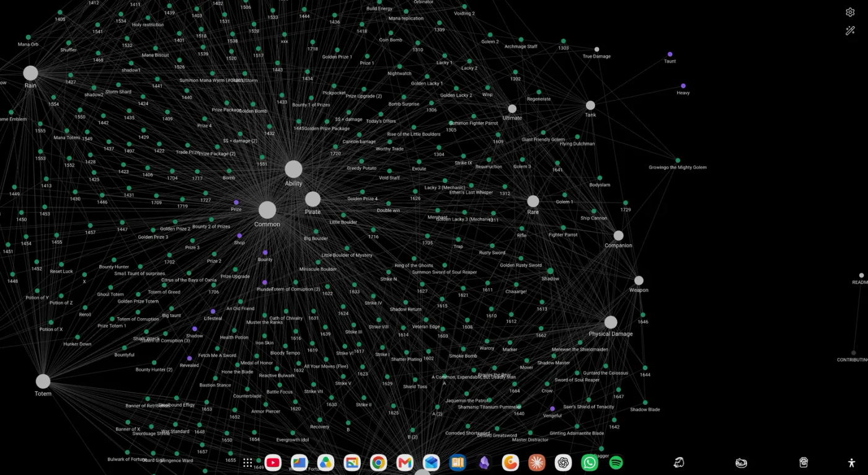868x475 pixels.
Task: Click the purple Lifesteal node
Action: [x=213, y=311]
